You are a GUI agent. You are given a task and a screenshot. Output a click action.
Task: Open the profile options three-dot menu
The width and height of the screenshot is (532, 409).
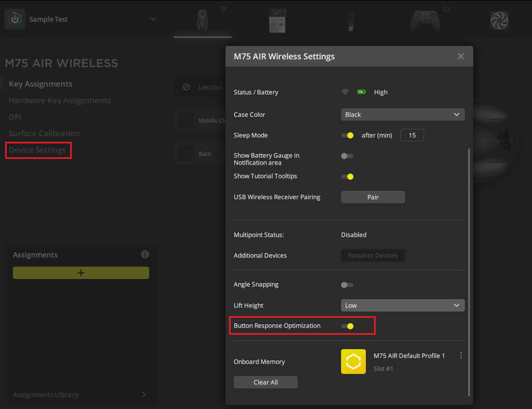pos(461,355)
